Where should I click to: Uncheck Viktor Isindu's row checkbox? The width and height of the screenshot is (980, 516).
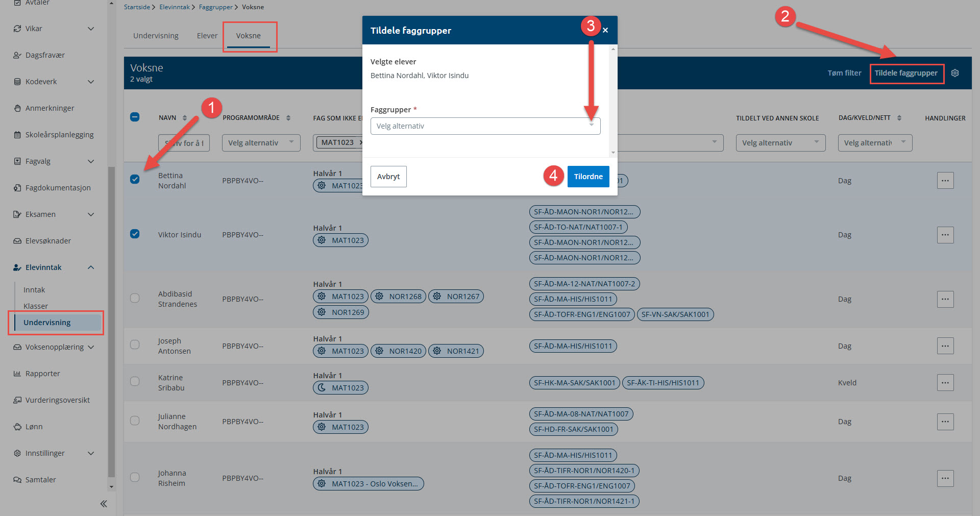(135, 234)
